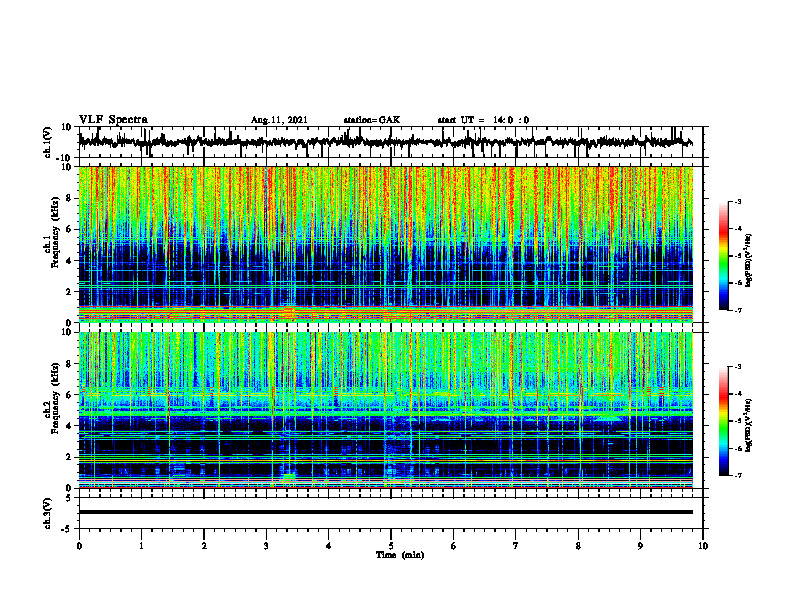The width and height of the screenshot is (792, 612).
Task: Click the ch.2 spectrogram color scale bar
Action: [x=723, y=421]
